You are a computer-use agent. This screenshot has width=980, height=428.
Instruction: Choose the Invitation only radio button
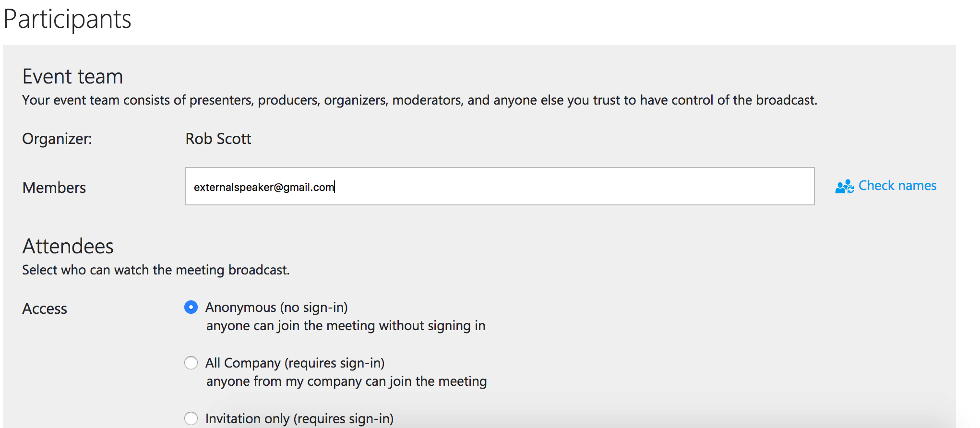coord(191,418)
